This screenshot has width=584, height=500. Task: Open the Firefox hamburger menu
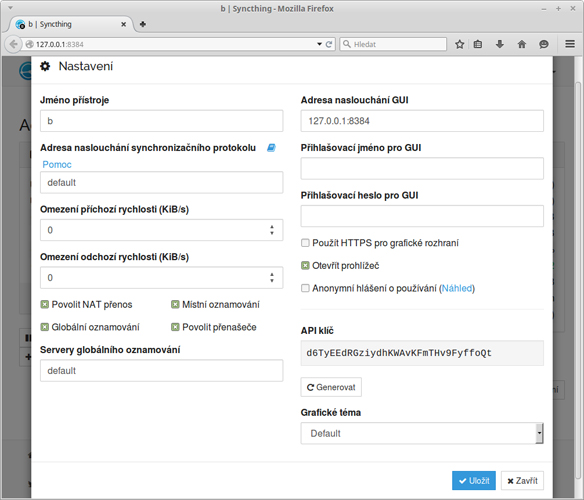[570, 44]
